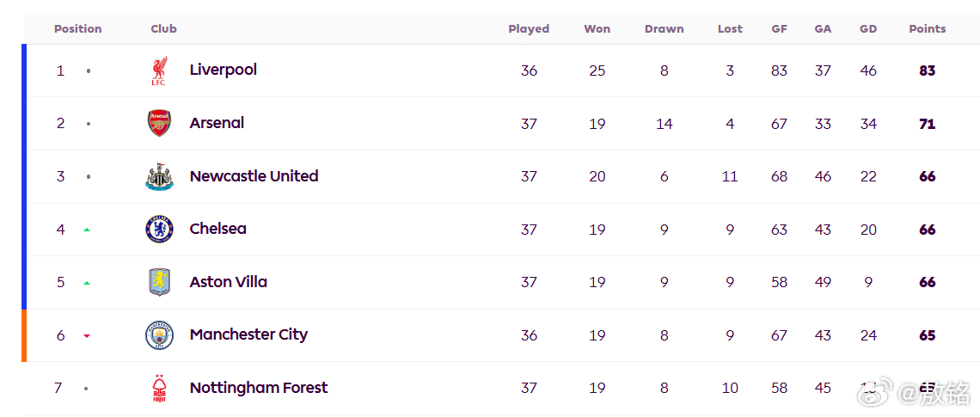Click Manchester City's red down-arrow indicator
The height and width of the screenshot is (417, 980).
point(87,336)
